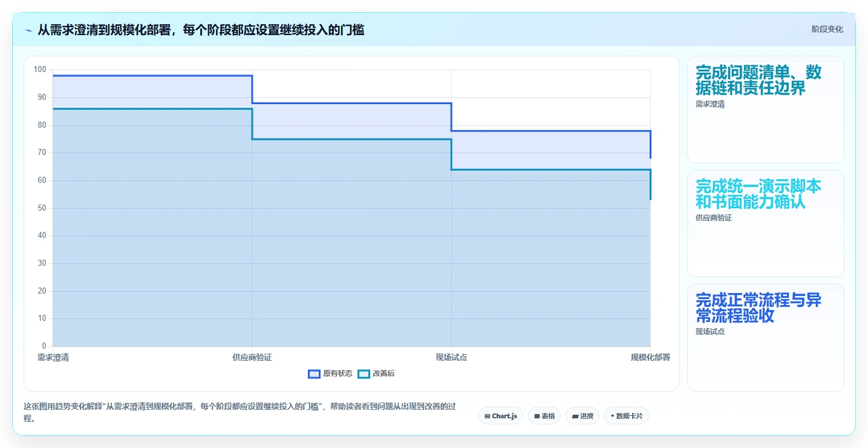The image size is (868, 448).
Task: Open the 供应商验证 card
Action: click(x=766, y=223)
